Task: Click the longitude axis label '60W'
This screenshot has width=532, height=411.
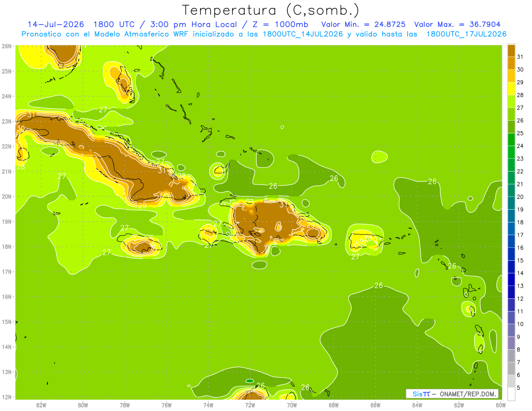Action: pos(501,405)
